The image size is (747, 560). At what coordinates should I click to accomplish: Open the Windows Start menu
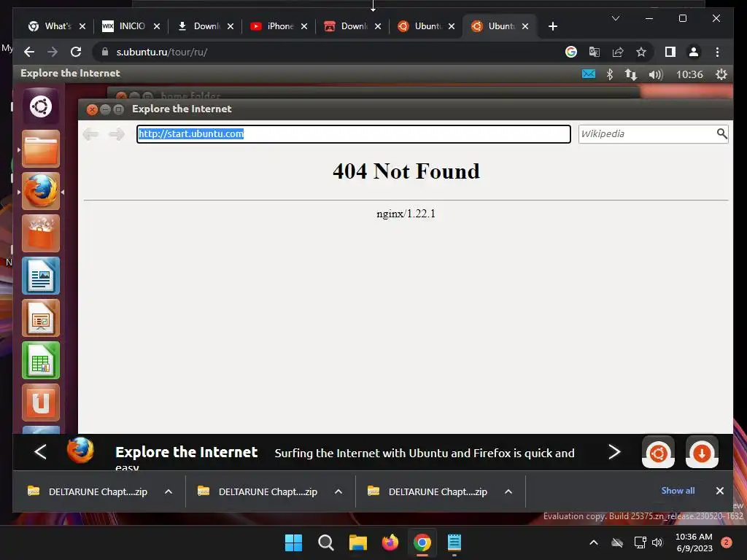point(293,542)
